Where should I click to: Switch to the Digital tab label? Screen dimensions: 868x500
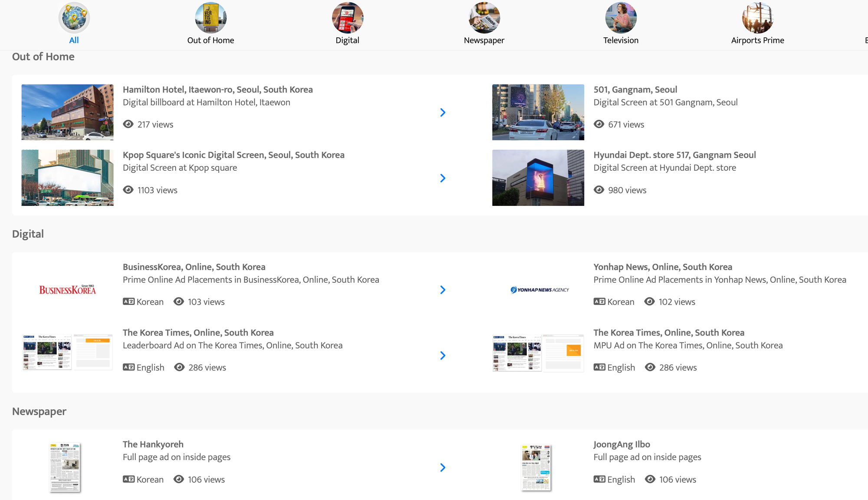coord(348,40)
